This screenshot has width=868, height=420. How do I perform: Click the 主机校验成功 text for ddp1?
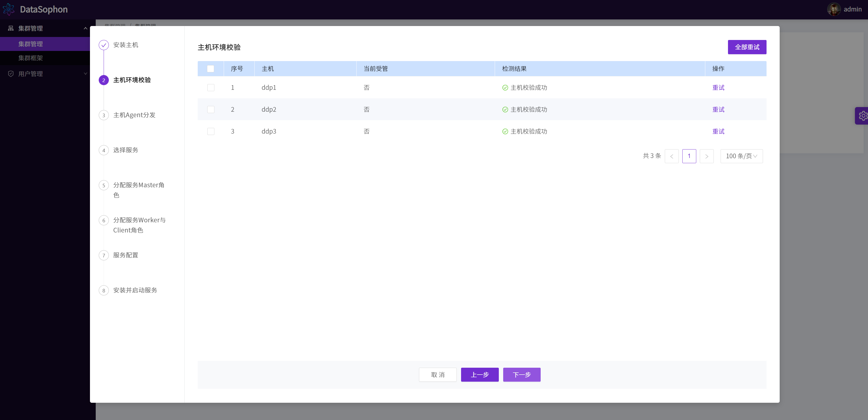tap(529, 88)
